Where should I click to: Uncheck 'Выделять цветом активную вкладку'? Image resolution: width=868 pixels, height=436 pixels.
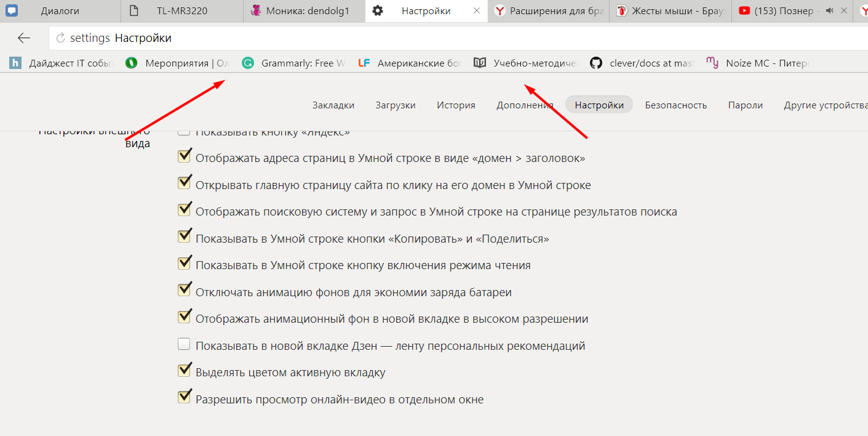[184, 371]
